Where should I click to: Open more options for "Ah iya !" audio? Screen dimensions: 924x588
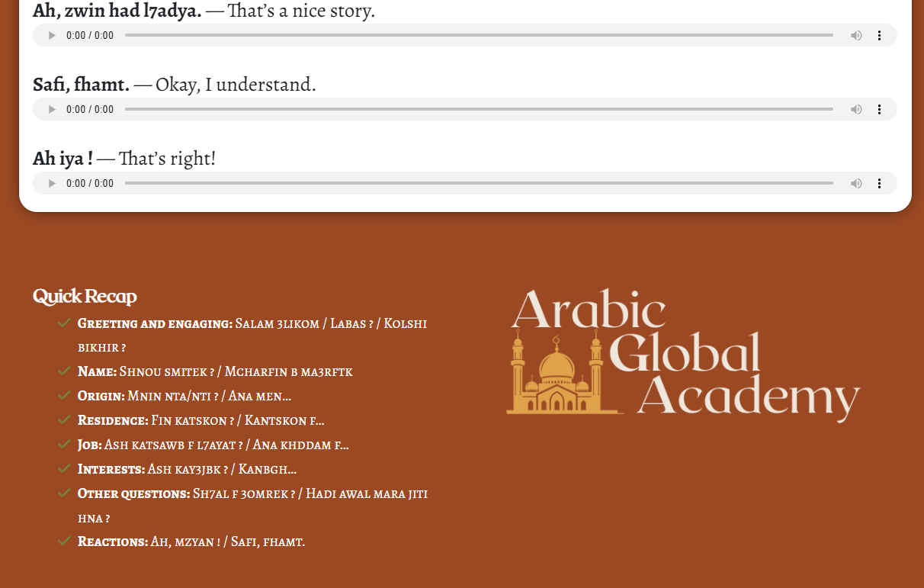pos(879,184)
